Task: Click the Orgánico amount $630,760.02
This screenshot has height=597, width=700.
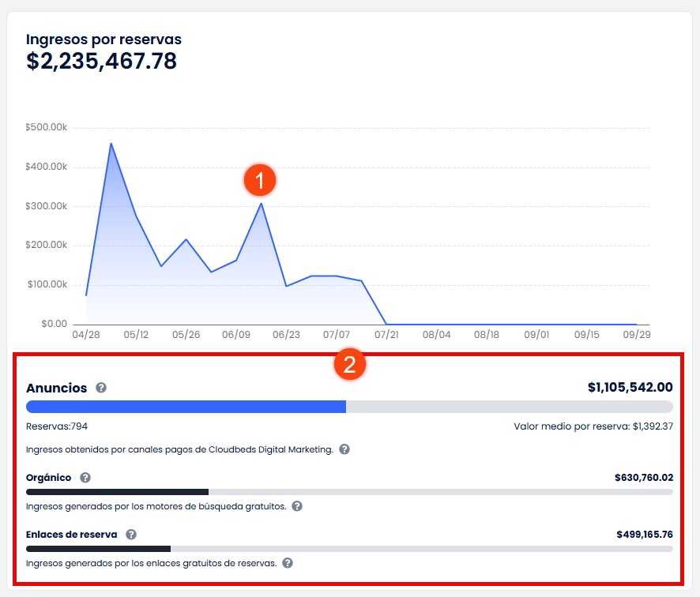Action: pos(643,478)
